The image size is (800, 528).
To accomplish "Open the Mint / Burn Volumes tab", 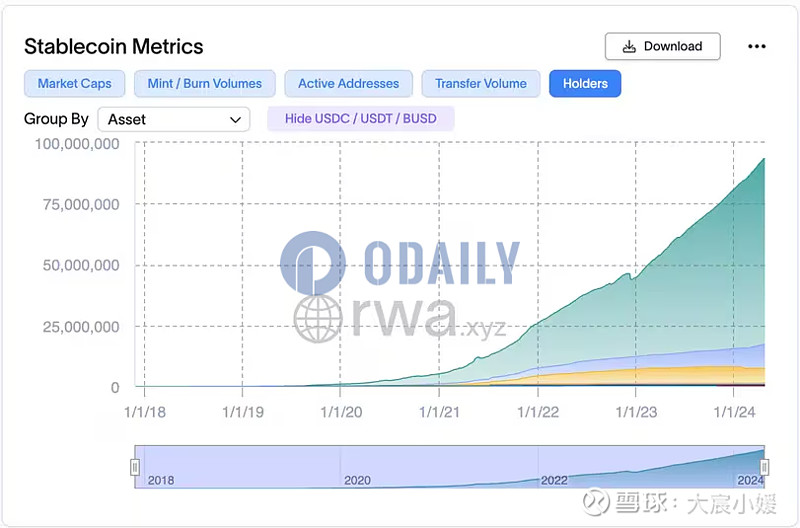I will (204, 84).
